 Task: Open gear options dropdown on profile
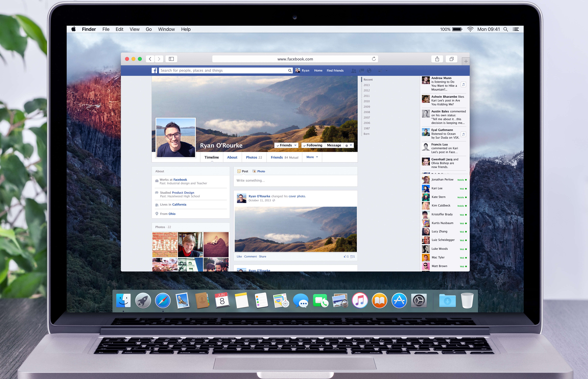click(x=348, y=145)
